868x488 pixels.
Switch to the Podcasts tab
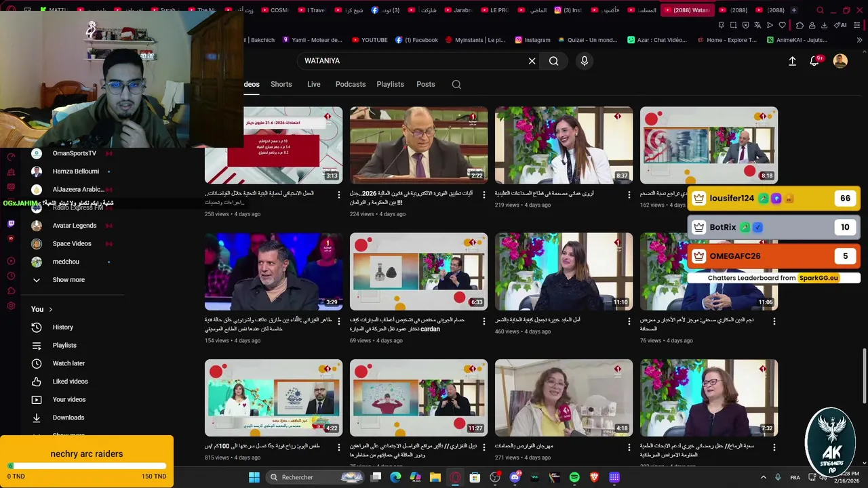[x=350, y=85]
